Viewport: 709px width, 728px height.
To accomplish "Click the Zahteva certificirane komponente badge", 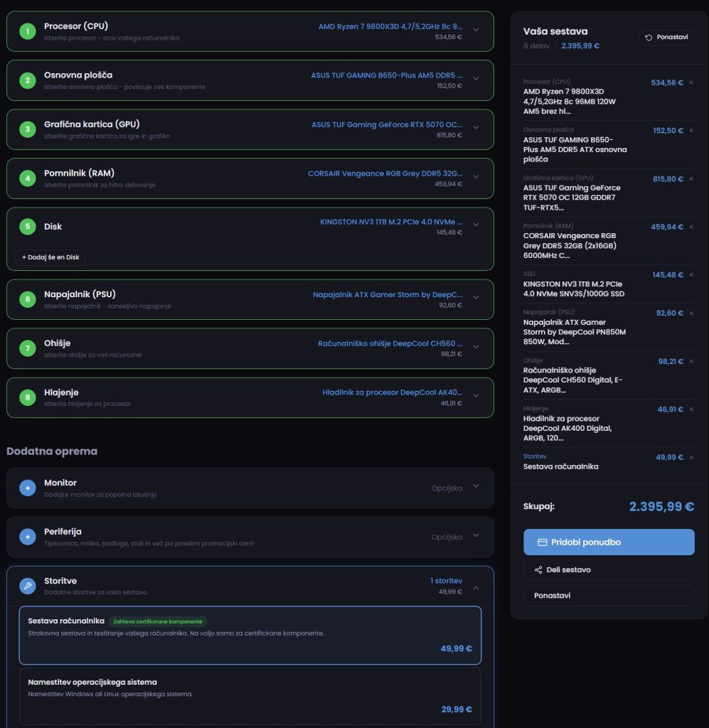I will point(158,621).
